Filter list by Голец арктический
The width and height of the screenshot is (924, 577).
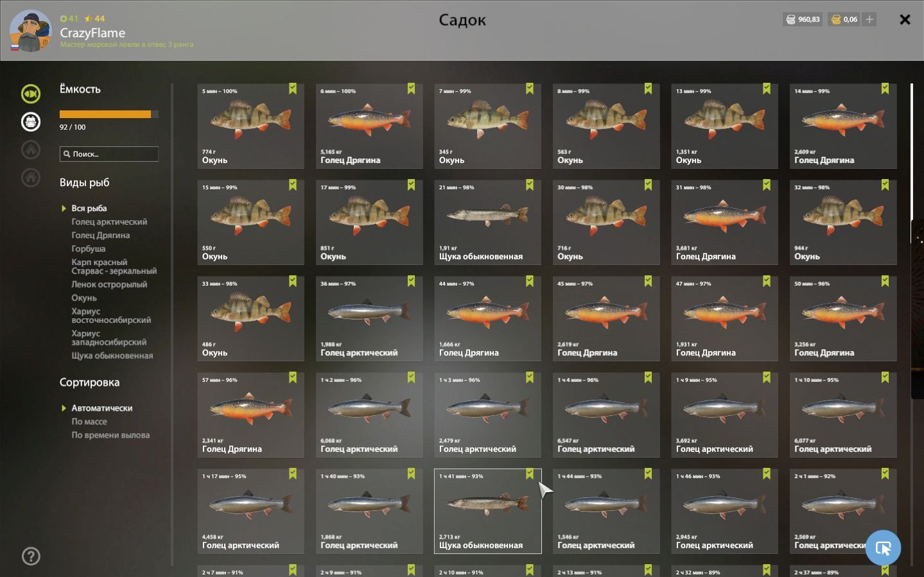tap(109, 221)
